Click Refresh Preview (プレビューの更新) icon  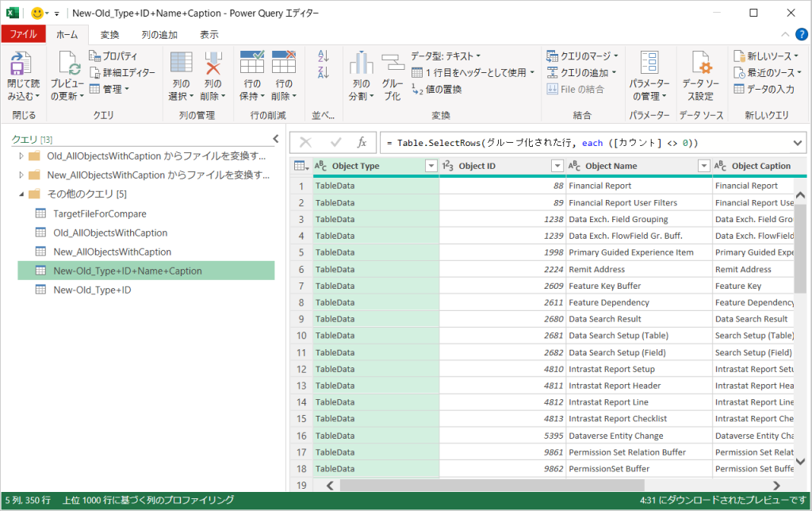coord(68,63)
